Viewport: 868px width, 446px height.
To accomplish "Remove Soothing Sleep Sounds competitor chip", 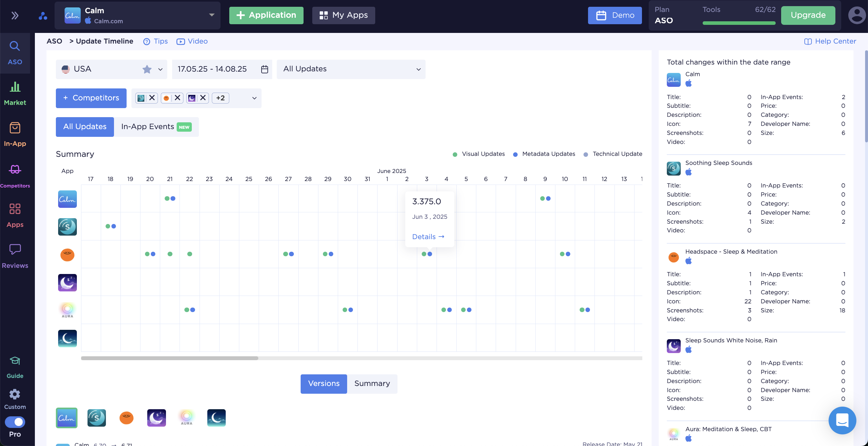I will click(152, 98).
